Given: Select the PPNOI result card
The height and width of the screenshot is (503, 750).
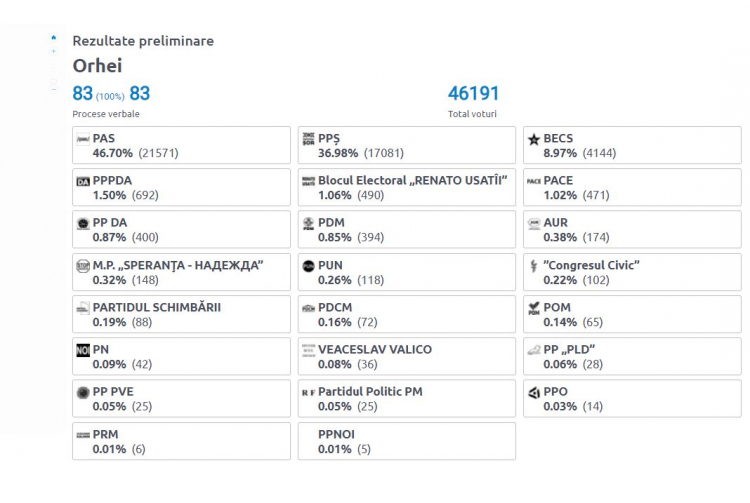Looking at the screenshot, I should click(x=407, y=441).
